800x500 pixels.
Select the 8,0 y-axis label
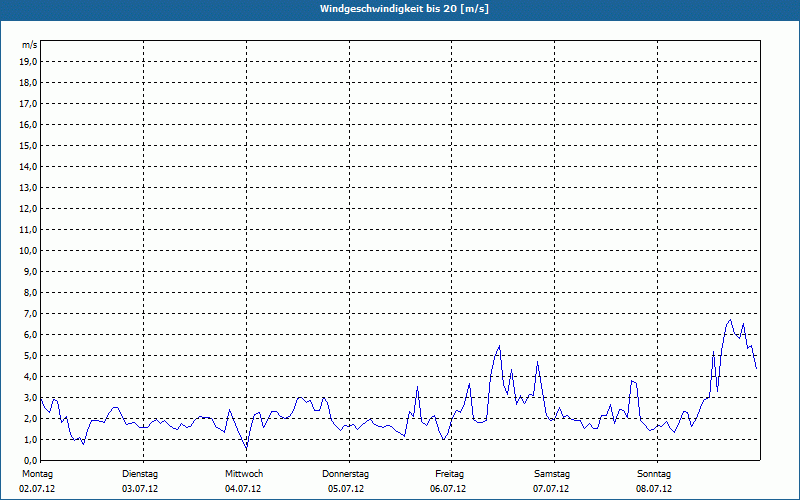(x=31, y=292)
